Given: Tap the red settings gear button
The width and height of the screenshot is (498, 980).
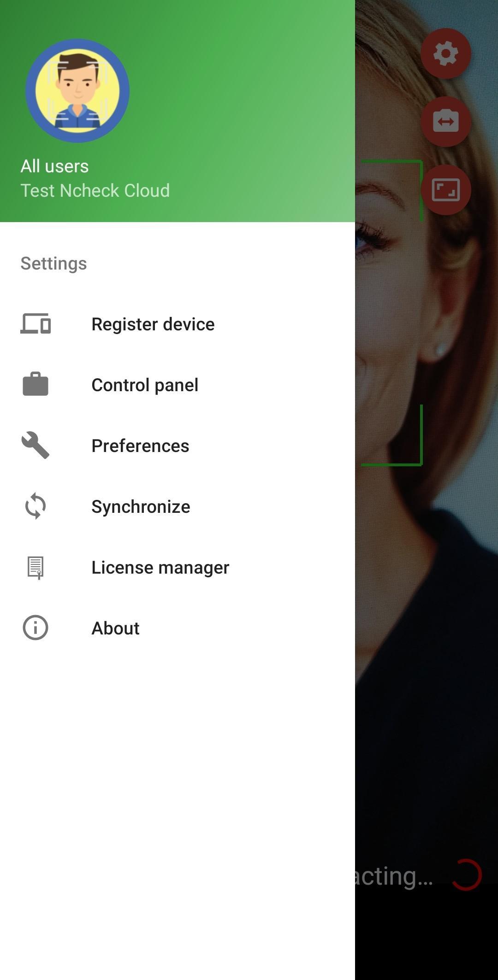Looking at the screenshot, I should pos(445,53).
